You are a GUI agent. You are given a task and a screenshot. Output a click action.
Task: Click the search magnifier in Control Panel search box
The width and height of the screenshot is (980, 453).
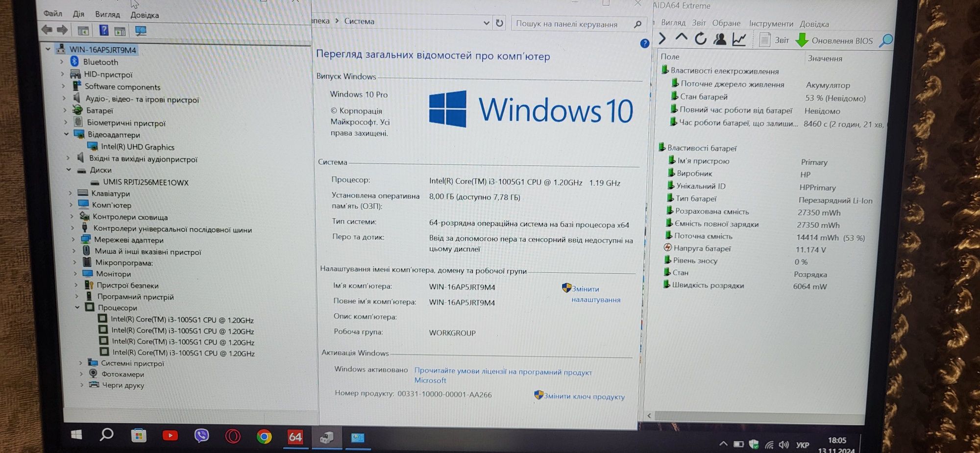click(x=637, y=24)
